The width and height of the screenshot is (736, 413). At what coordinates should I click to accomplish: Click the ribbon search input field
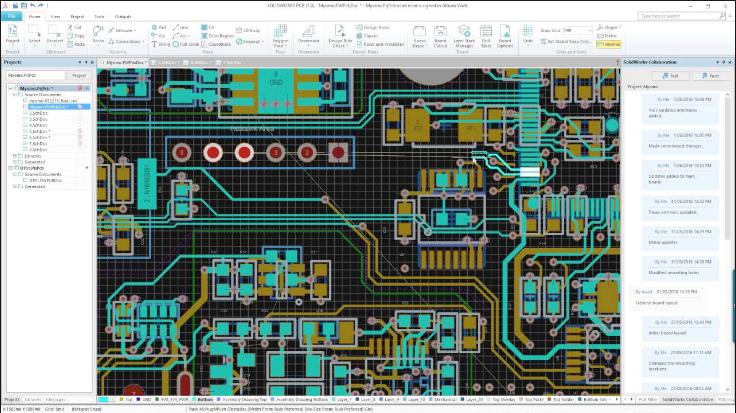(x=678, y=16)
